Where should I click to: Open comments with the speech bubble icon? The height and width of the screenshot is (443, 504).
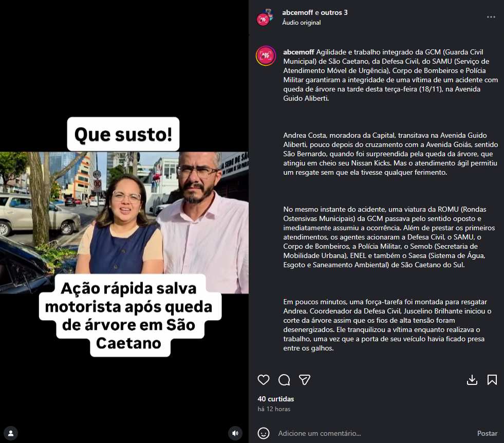coord(284,380)
